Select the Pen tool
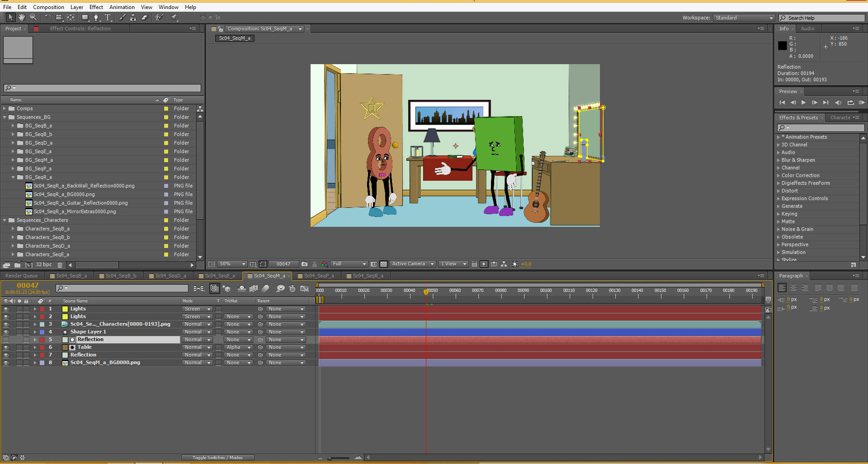 click(96, 17)
